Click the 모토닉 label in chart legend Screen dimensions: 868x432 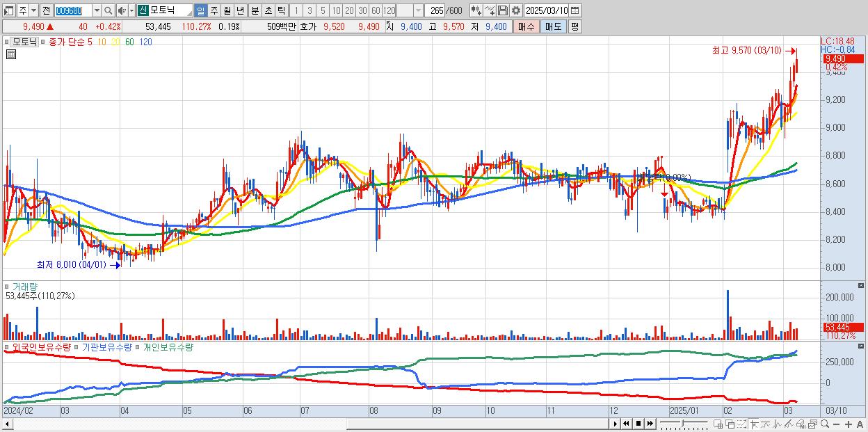(25, 42)
